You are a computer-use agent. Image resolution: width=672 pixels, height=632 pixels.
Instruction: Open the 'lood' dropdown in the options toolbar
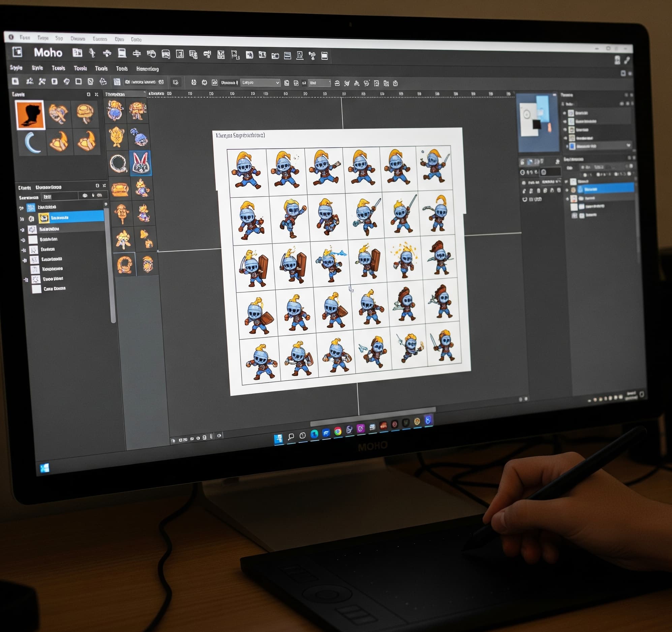pos(319,83)
